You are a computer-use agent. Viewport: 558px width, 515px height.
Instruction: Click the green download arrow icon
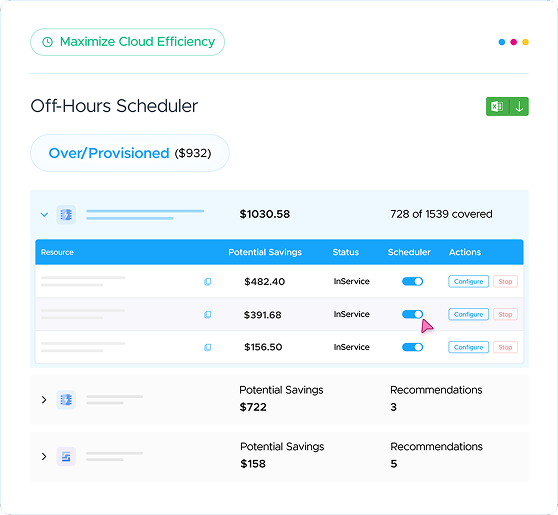point(519,106)
